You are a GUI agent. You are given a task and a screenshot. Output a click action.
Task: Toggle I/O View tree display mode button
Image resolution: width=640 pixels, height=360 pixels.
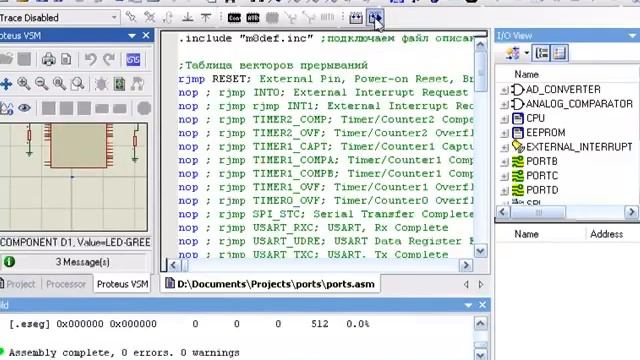(x=541, y=53)
